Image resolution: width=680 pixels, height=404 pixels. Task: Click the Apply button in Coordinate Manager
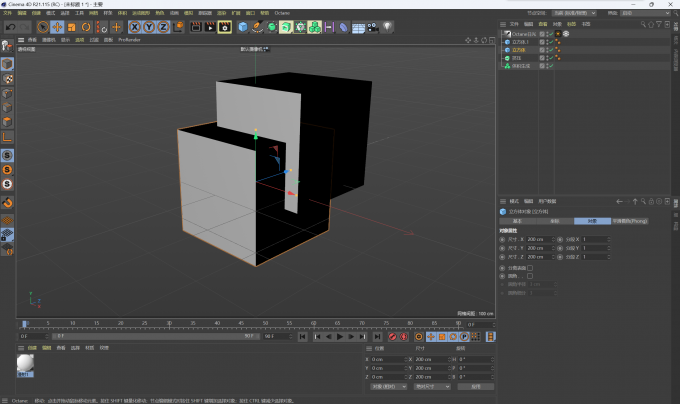[x=476, y=387]
